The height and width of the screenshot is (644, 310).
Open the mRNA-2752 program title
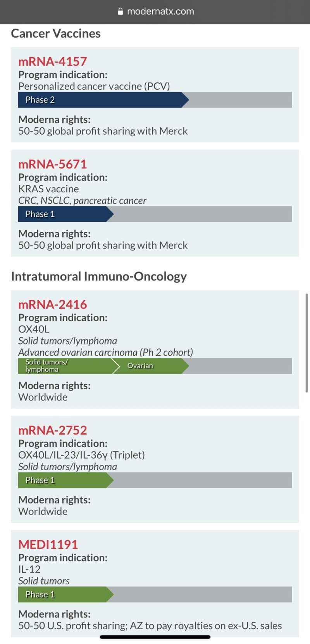(x=53, y=430)
